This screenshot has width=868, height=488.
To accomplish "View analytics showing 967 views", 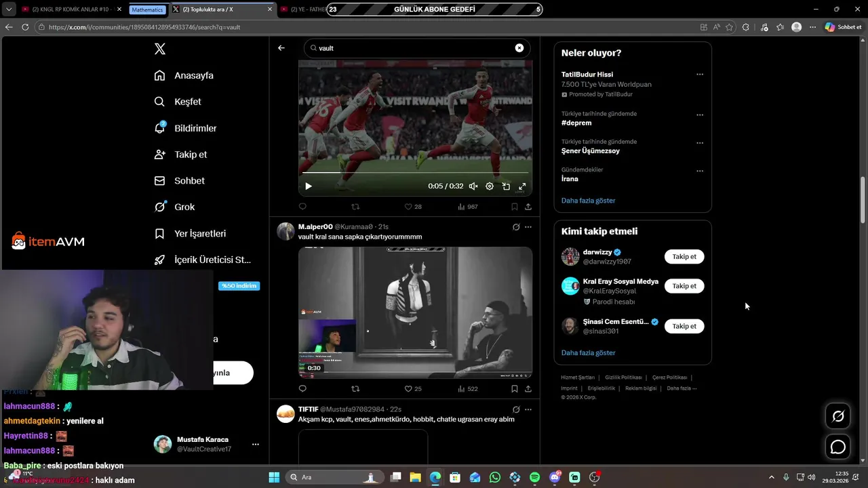I will click(468, 207).
